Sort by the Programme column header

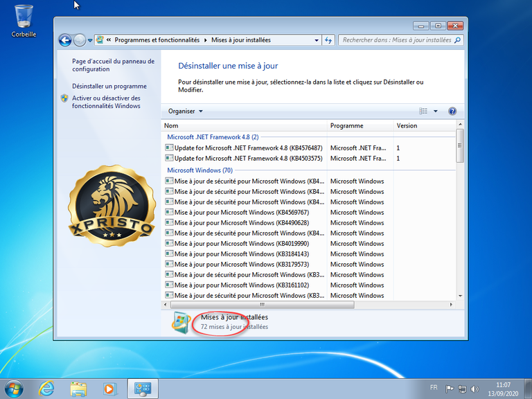pyautogui.click(x=360, y=125)
